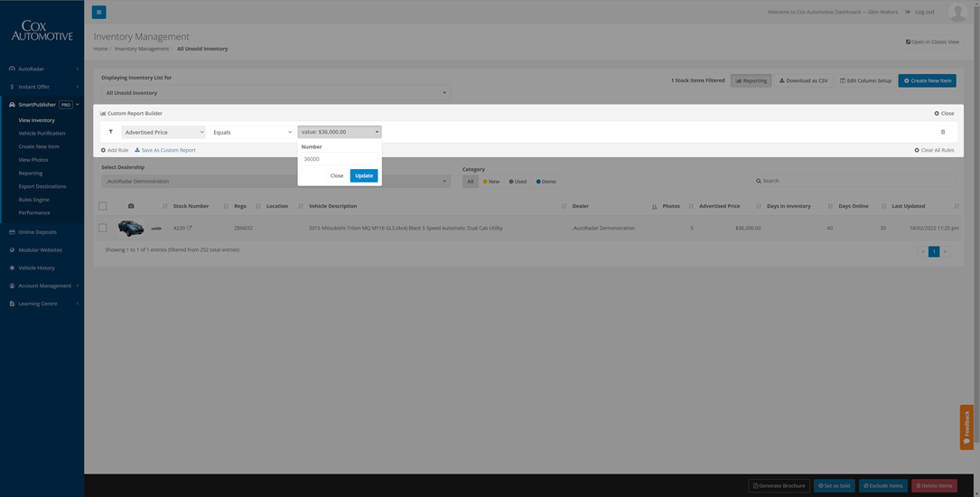This screenshot has width=980, height=497.
Task: Click Open in Classic View button
Action: pyautogui.click(x=932, y=42)
